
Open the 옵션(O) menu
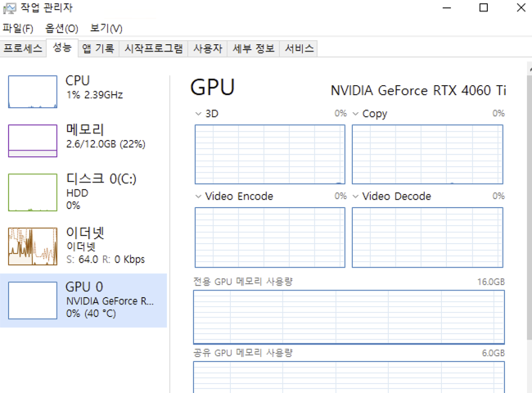pyautogui.click(x=61, y=29)
